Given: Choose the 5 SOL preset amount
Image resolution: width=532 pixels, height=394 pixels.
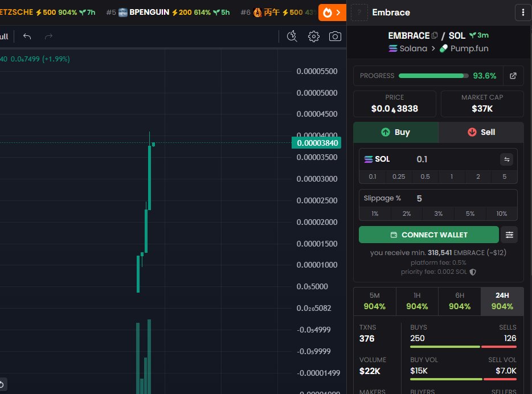Looking at the screenshot, I should (505, 177).
